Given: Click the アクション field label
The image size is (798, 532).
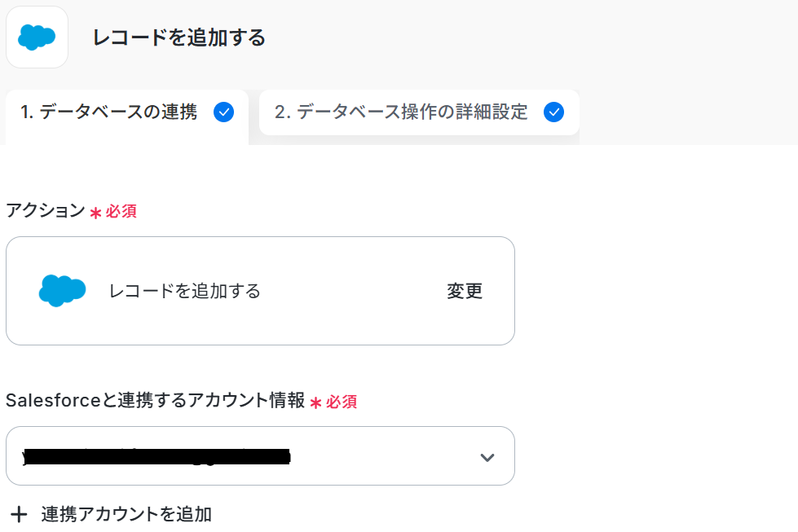Looking at the screenshot, I should click(46, 211).
